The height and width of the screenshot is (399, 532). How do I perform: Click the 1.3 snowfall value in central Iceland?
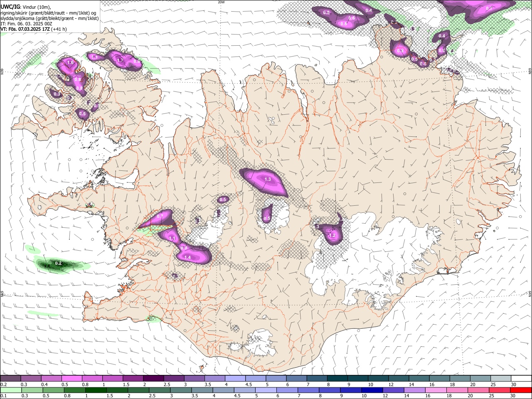268,180
